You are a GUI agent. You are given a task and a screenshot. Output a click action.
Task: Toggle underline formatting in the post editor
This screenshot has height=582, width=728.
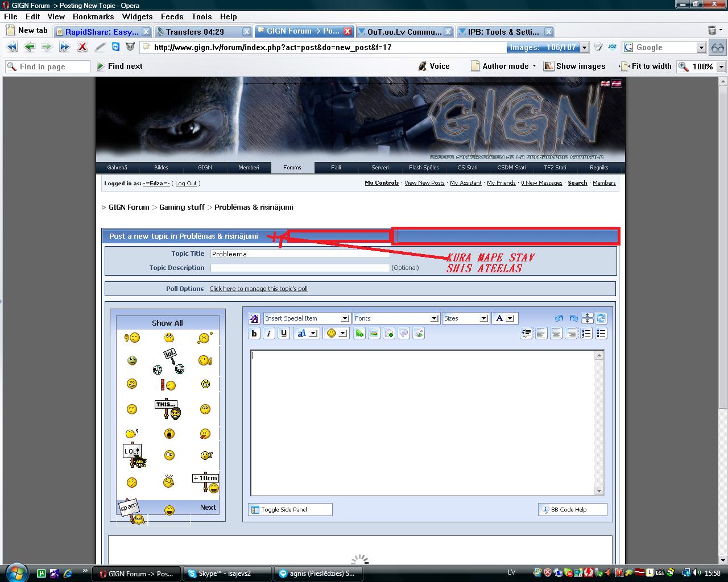(284, 334)
